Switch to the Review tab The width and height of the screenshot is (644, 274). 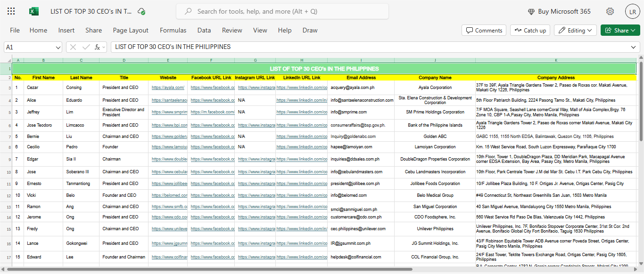pyautogui.click(x=232, y=30)
